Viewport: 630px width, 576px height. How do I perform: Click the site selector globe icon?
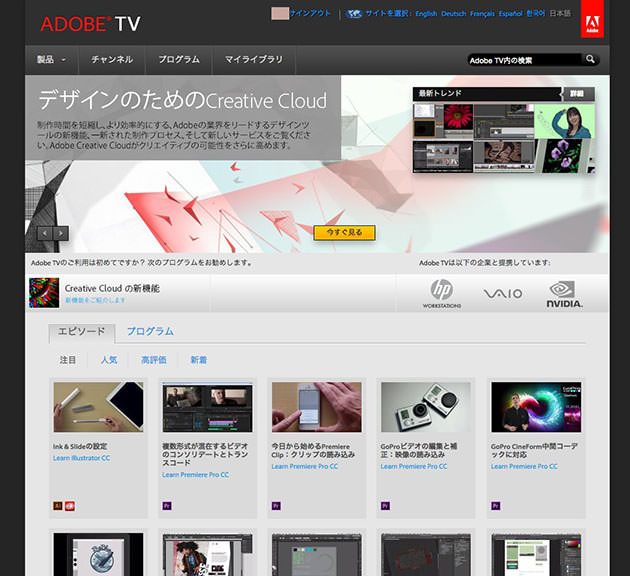pos(354,14)
